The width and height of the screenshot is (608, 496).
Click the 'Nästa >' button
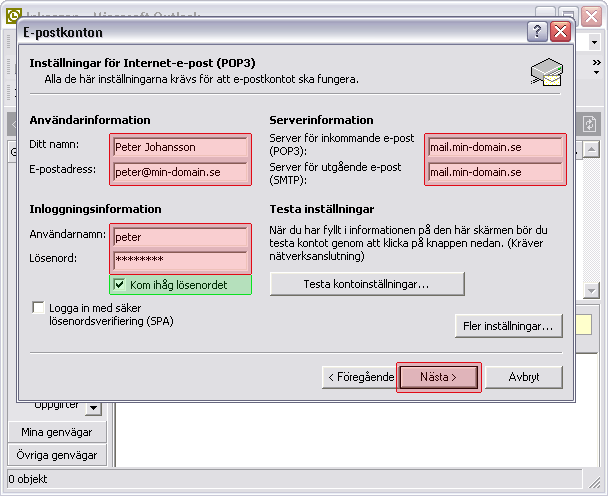(439, 377)
